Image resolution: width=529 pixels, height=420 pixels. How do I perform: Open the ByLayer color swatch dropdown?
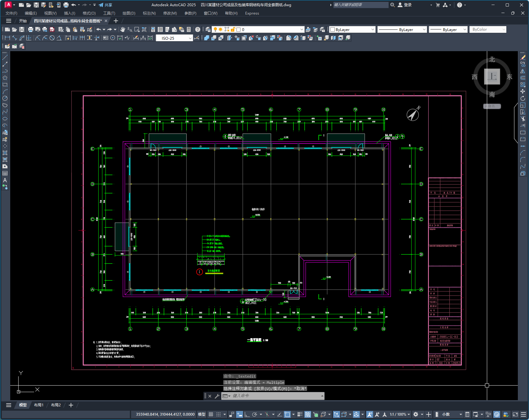pos(352,29)
